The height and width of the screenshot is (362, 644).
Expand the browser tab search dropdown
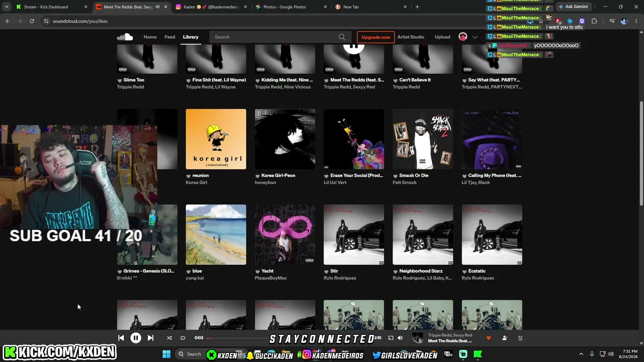click(7, 7)
